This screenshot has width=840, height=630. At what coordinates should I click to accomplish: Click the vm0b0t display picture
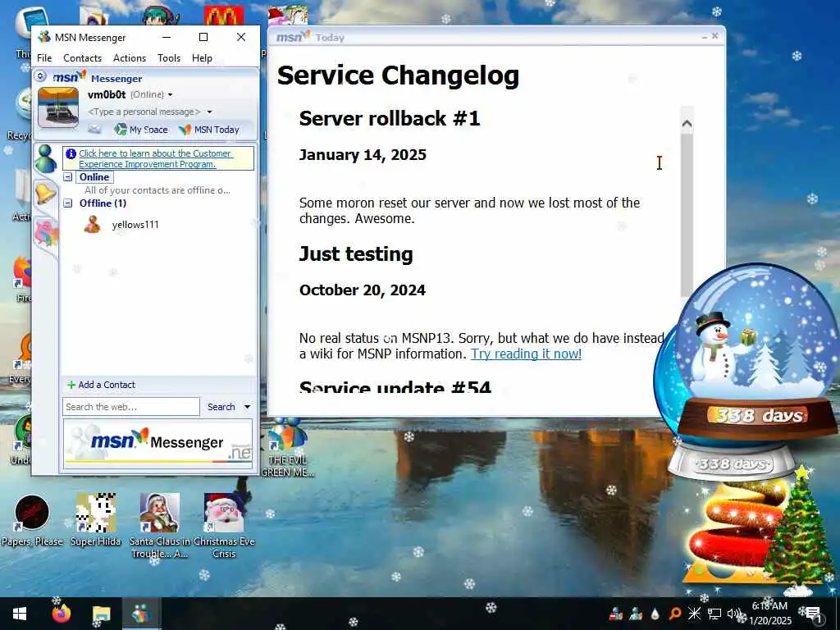[58, 107]
